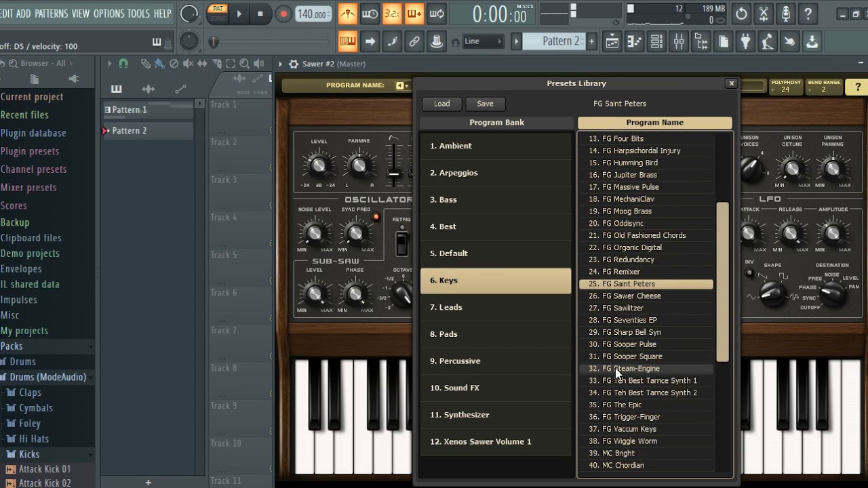The width and height of the screenshot is (868, 488).
Task: Open the VIEW menu
Action: click(x=81, y=14)
